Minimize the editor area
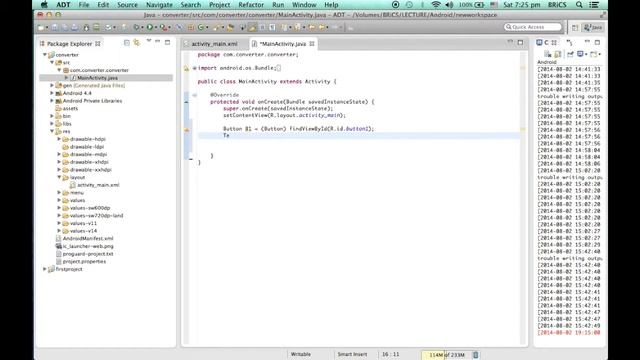Viewport: 640px width, 360px height. (x=510, y=42)
